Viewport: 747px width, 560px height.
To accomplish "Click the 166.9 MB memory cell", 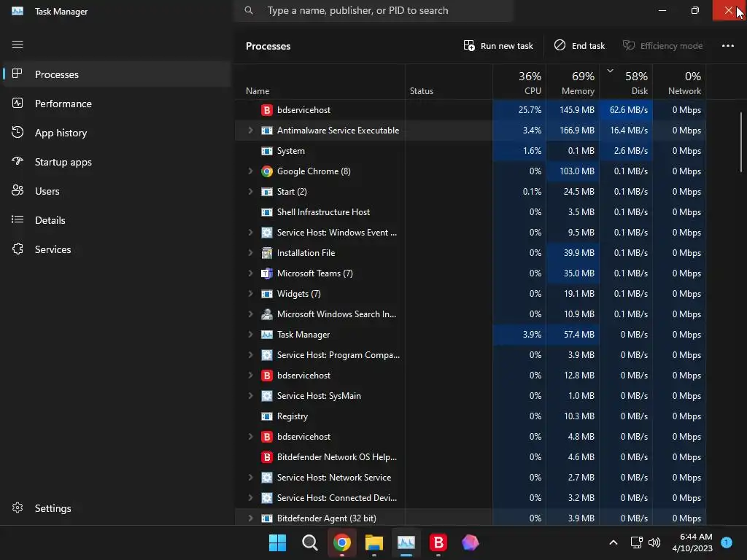I will point(573,131).
